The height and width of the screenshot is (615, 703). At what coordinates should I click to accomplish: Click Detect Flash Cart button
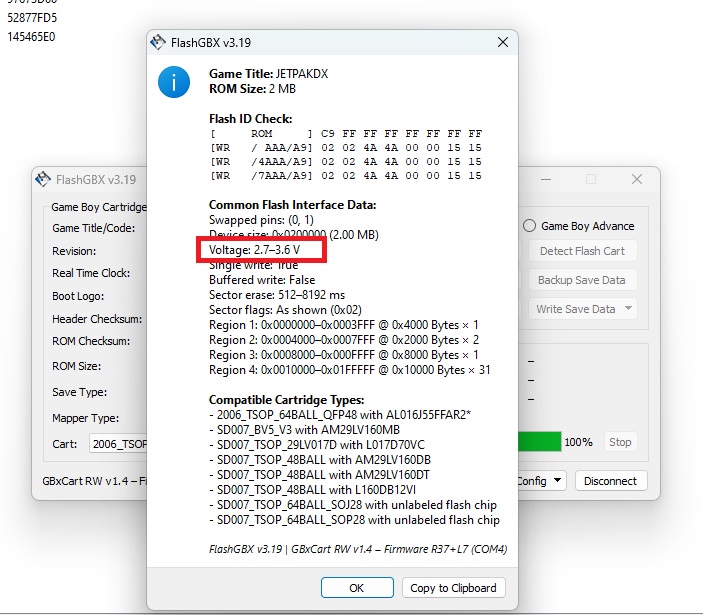coord(582,251)
